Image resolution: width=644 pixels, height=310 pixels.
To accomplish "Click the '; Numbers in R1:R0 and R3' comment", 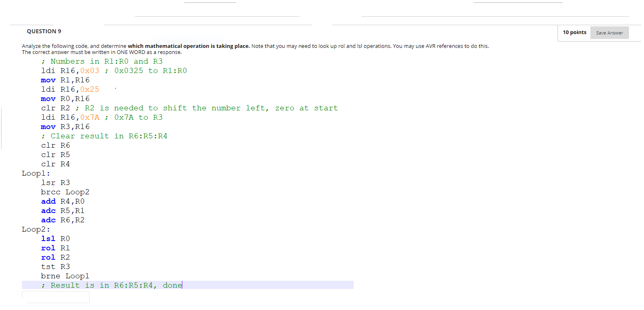I will (102, 61).
